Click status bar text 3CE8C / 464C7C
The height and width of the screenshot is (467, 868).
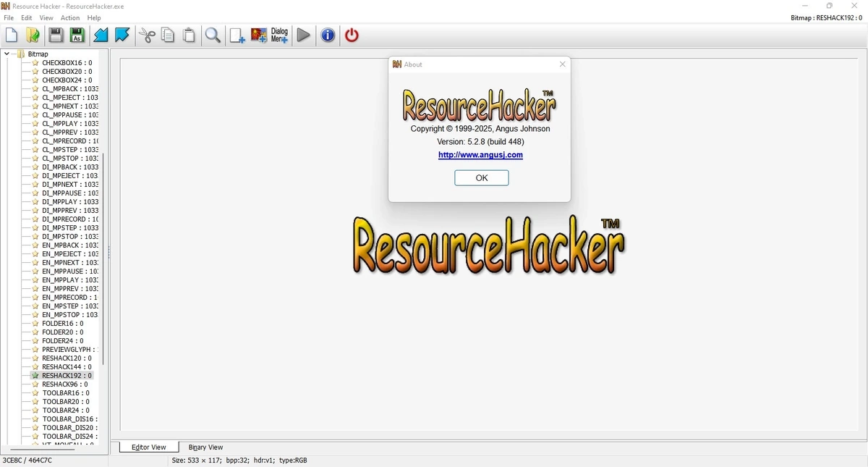coord(27,460)
